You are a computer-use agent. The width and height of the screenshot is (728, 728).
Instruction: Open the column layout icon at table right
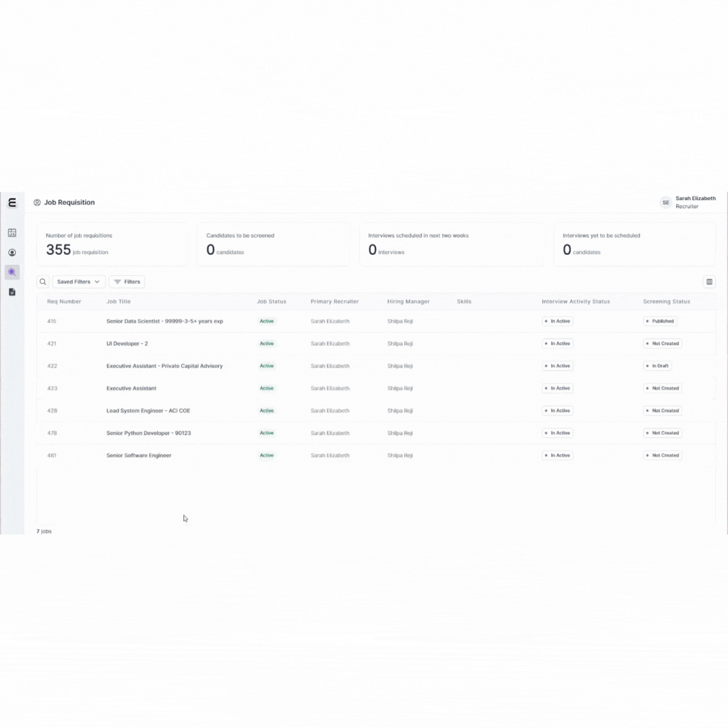(709, 281)
